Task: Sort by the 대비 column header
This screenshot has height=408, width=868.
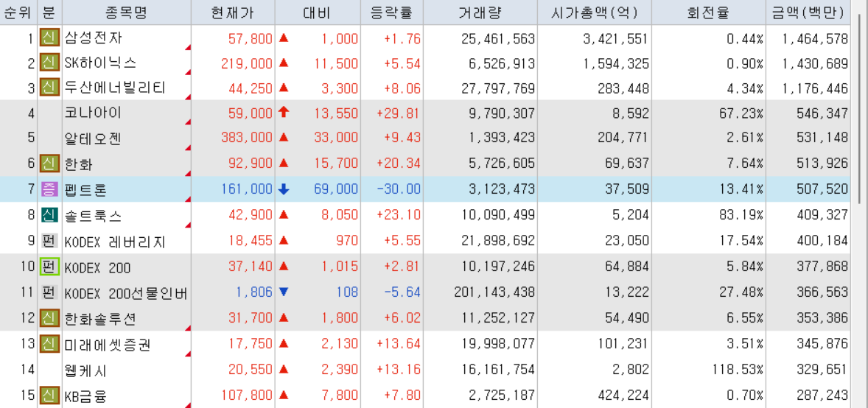Action: click(317, 13)
